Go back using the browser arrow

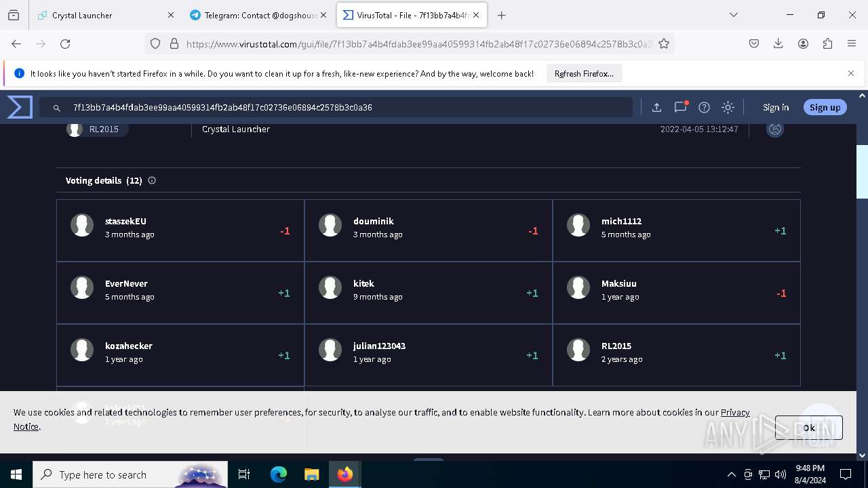pyautogui.click(x=16, y=43)
